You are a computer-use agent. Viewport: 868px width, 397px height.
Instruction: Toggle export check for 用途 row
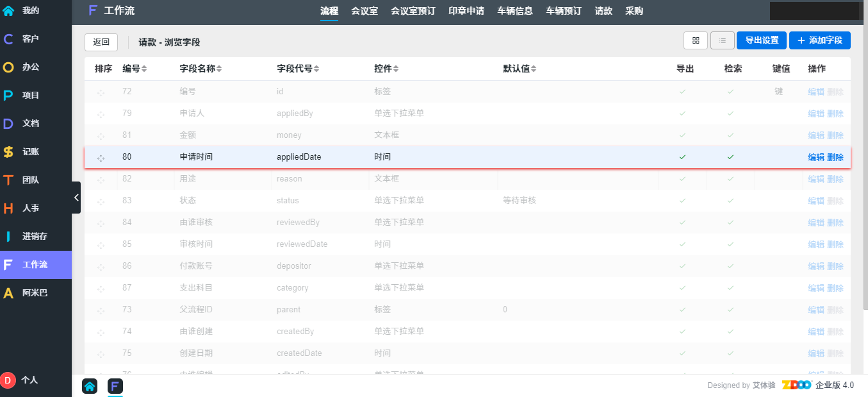coord(682,179)
